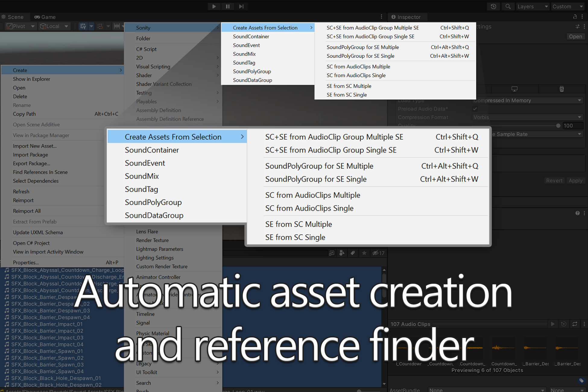Expand the Compression Format dropdown
Image resolution: width=588 pixels, height=392 pixels.
527,117
